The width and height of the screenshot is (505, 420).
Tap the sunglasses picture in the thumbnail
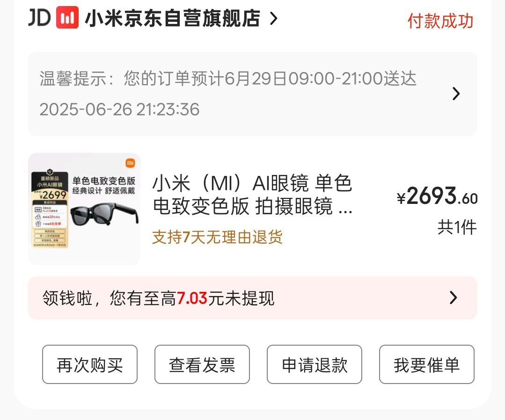[105, 214]
